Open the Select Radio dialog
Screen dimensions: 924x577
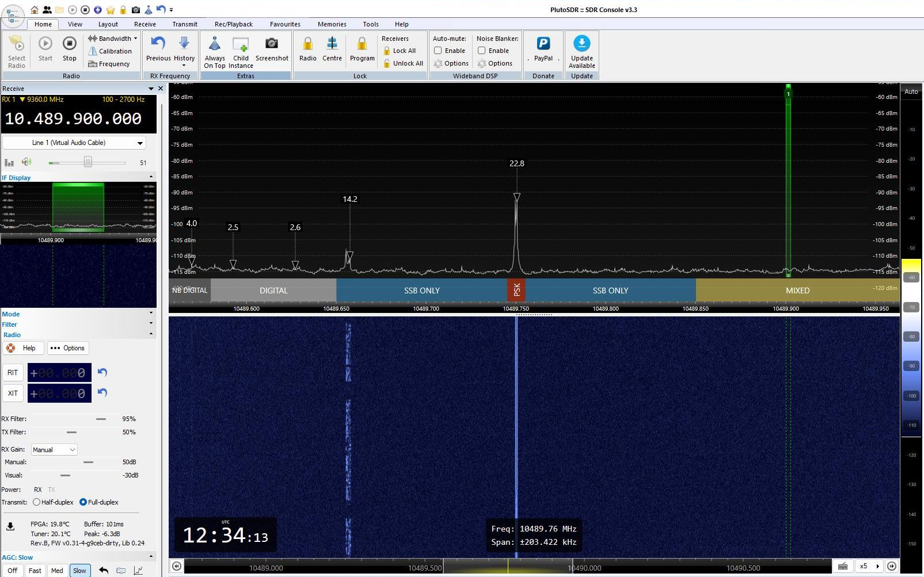pos(17,51)
